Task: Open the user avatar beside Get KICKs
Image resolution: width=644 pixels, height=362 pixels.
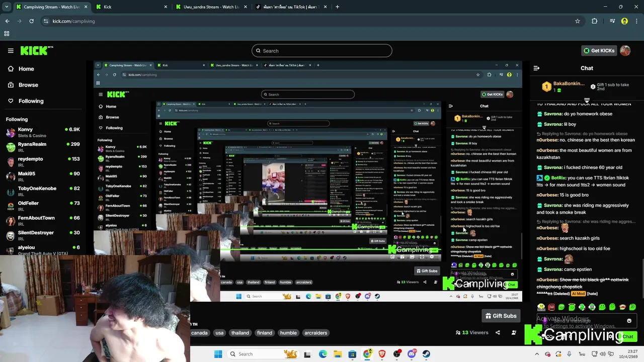Action: pos(625,50)
